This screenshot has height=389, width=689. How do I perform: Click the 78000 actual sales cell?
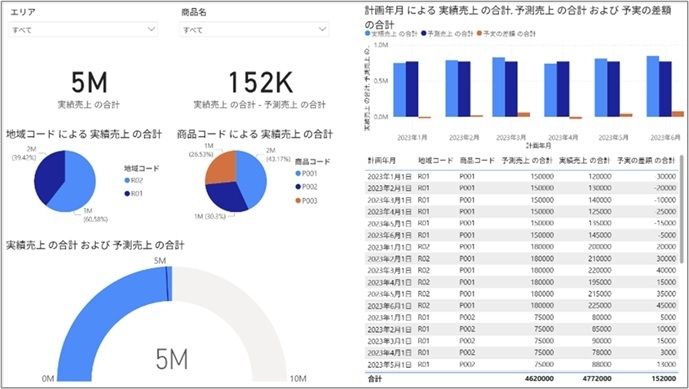pyautogui.click(x=602, y=353)
